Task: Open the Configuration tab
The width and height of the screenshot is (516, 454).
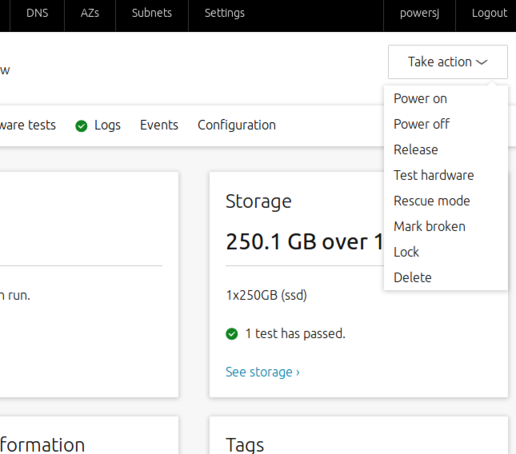Action: point(237,125)
